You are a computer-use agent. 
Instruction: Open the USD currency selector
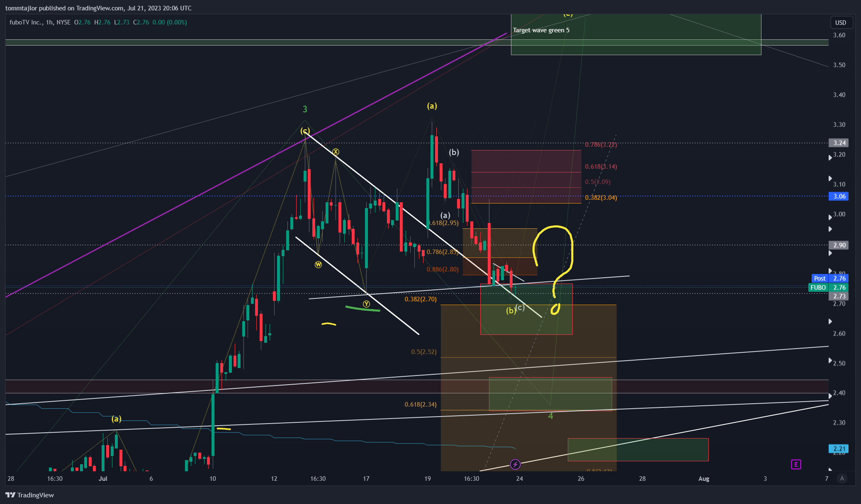point(841,22)
